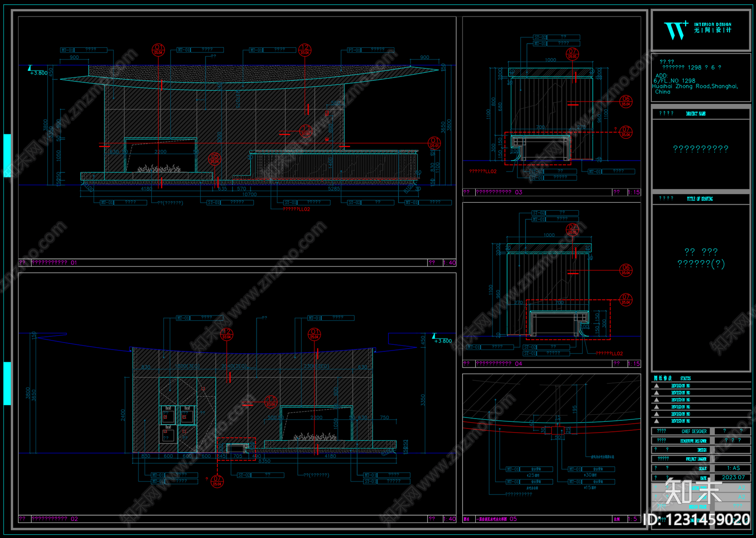Select the '+3.800' elevation mark in drawing 01
This screenshot has width=756, height=538.
tap(39, 73)
